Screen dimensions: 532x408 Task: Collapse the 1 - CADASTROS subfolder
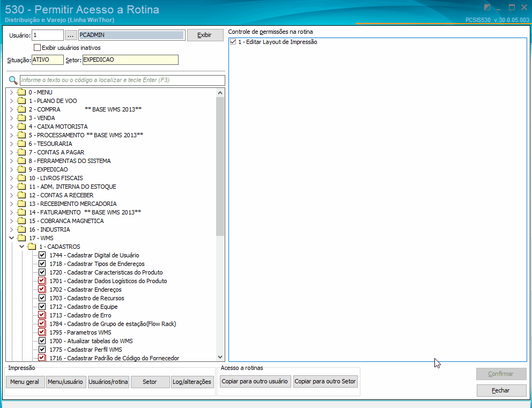pyautogui.click(x=21, y=247)
